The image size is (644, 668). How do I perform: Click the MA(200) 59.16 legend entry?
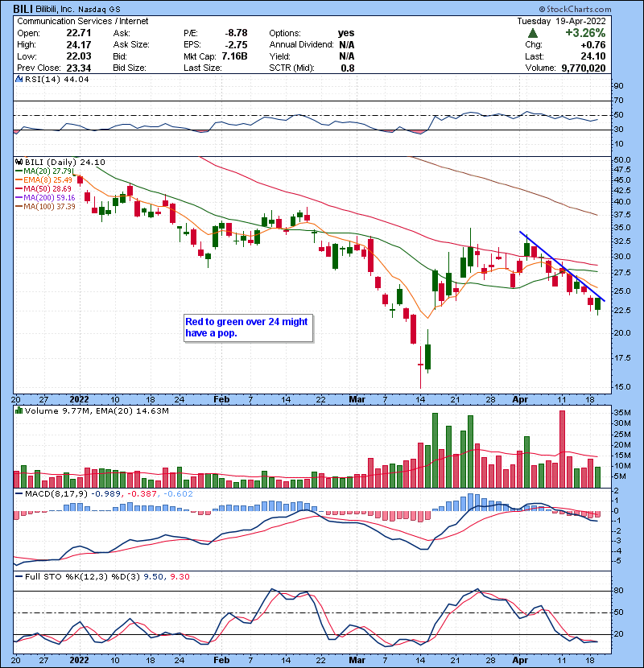[x=45, y=198]
